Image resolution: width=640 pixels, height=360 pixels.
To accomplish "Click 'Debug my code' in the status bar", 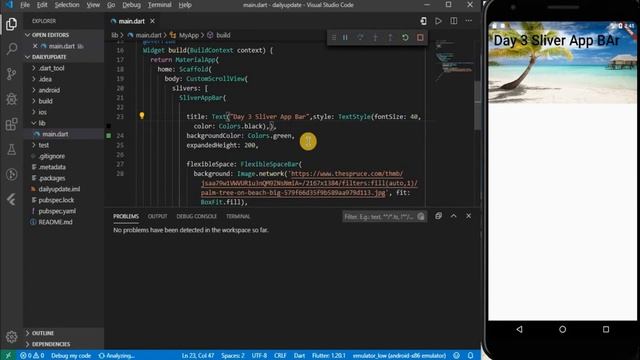I will tap(71, 356).
